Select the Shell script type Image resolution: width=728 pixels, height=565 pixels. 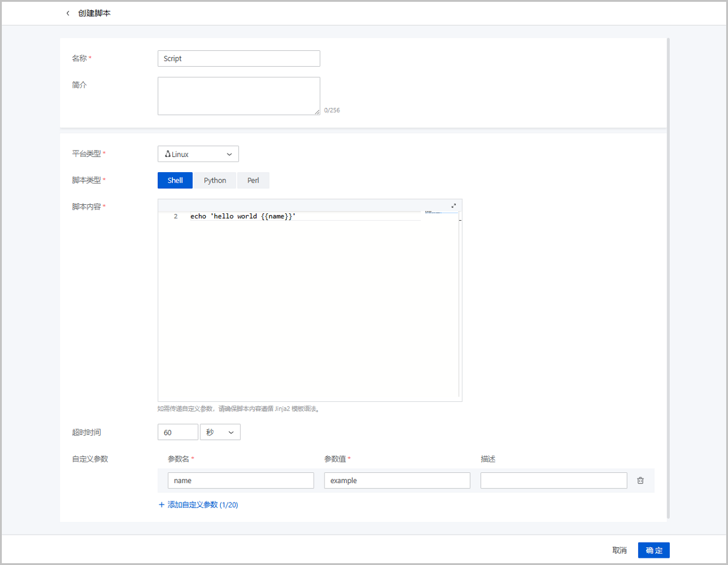(x=175, y=181)
